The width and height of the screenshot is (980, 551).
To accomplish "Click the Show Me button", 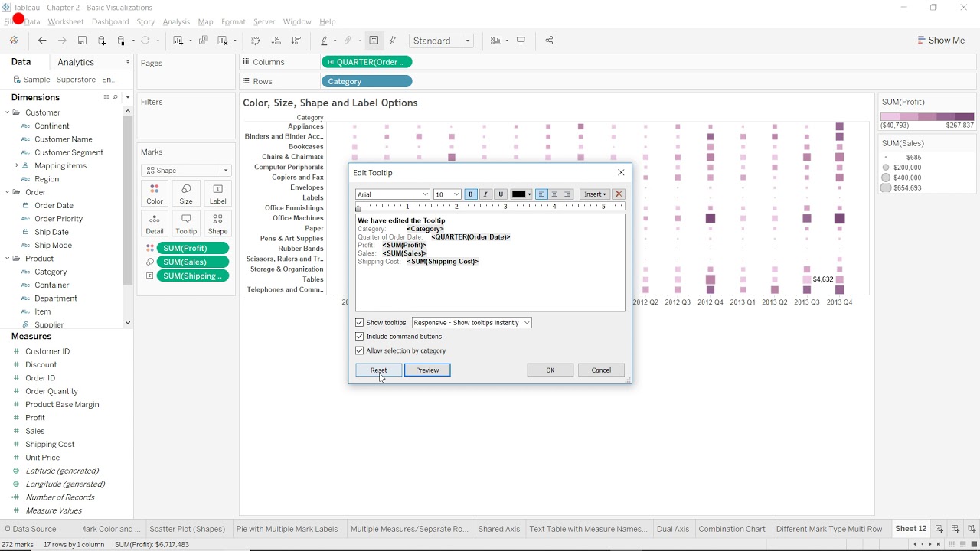I will [941, 41].
